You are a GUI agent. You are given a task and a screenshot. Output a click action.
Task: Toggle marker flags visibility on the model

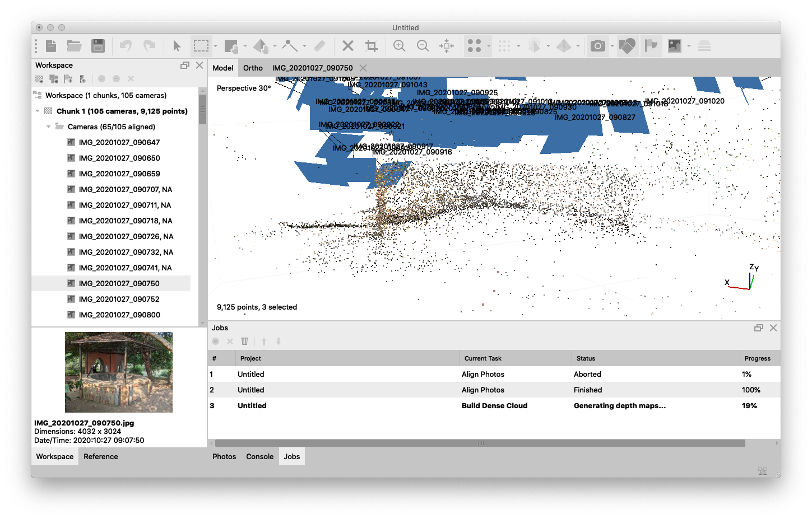click(651, 45)
